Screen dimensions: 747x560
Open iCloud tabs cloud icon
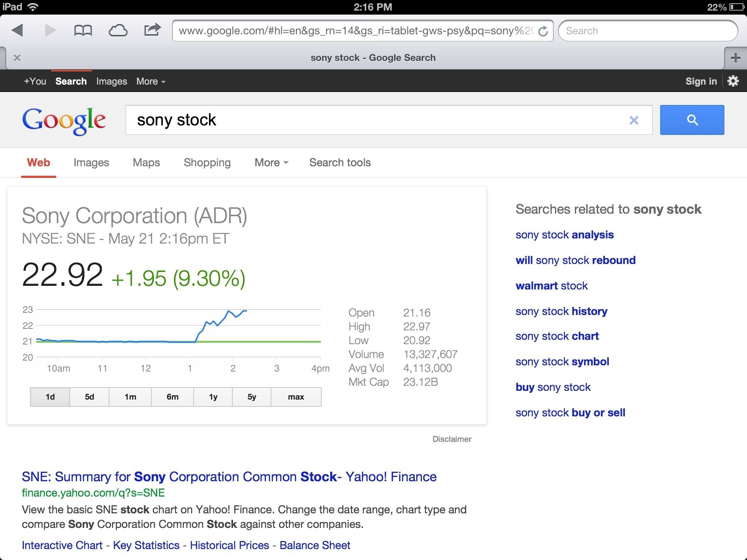coord(118,31)
